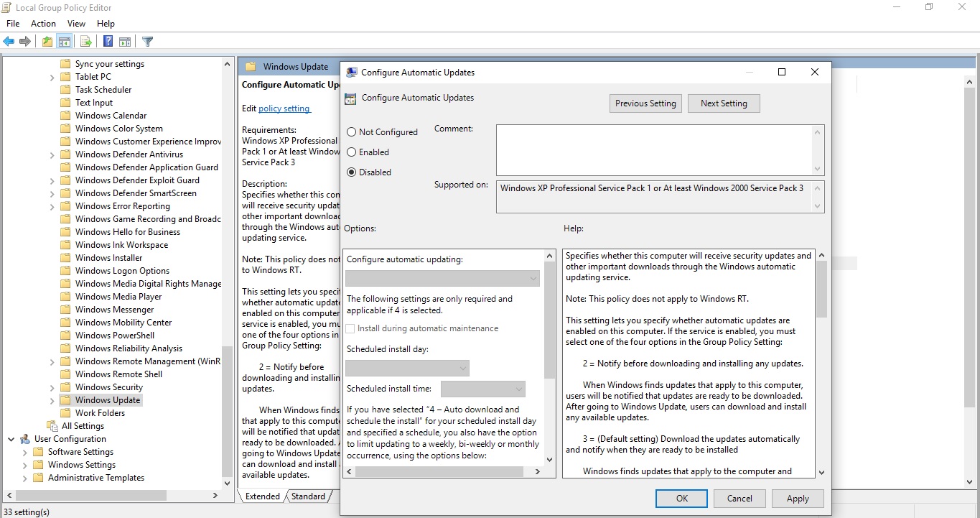Switch to the Extended tab

coord(262,496)
